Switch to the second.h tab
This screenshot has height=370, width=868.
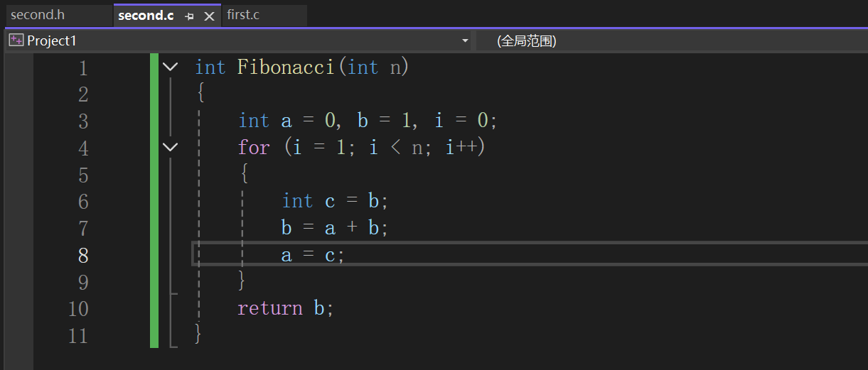coord(37,15)
